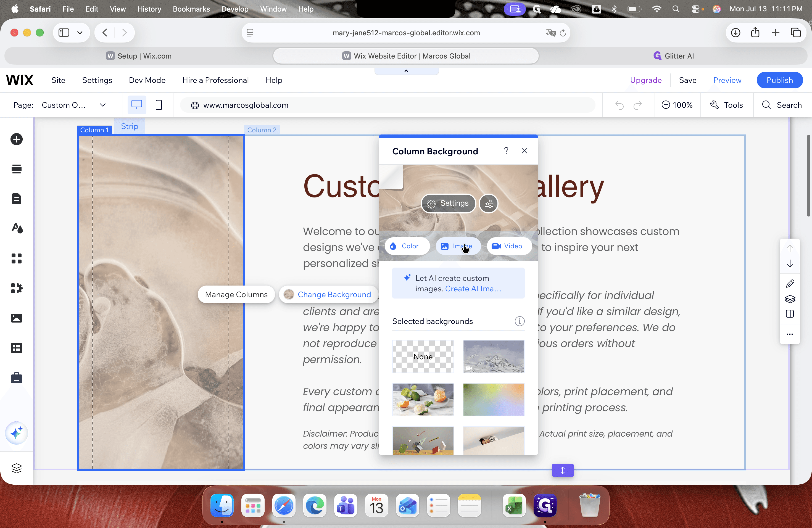Open the My Business puzzle icon
The width and height of the screenshot is (812, 528).
click(x=16, y=288)
